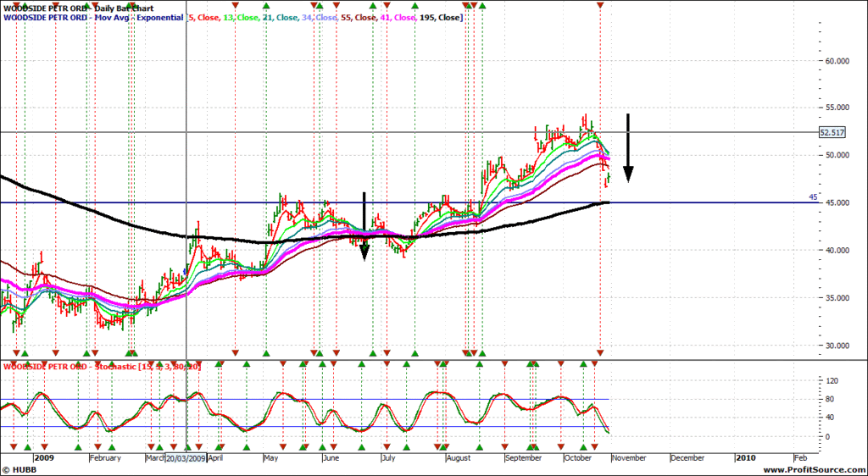Click the blue 45 horizontal line label
Image resolution: width=868 pixels, height=476 pixels.
(x=813, y=197)
